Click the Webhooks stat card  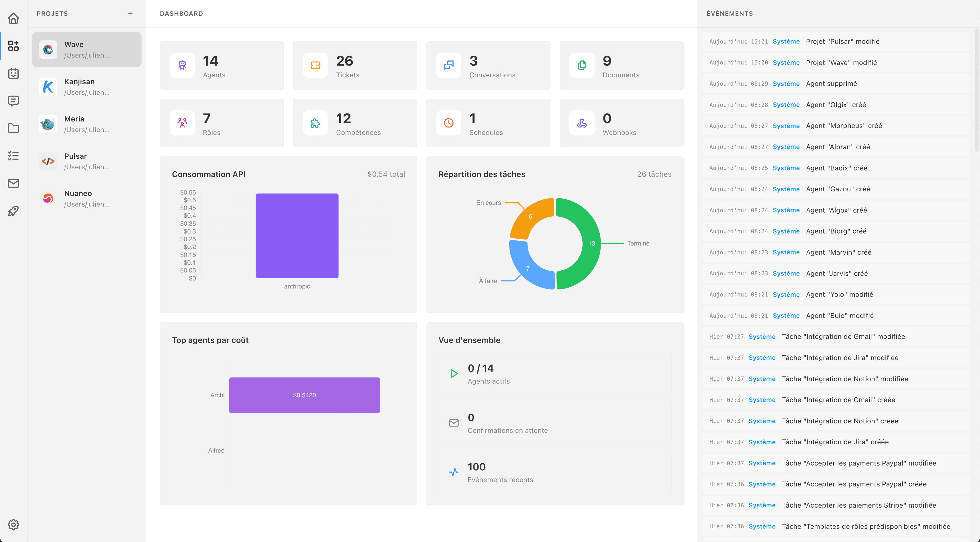(x=621, y=123)
